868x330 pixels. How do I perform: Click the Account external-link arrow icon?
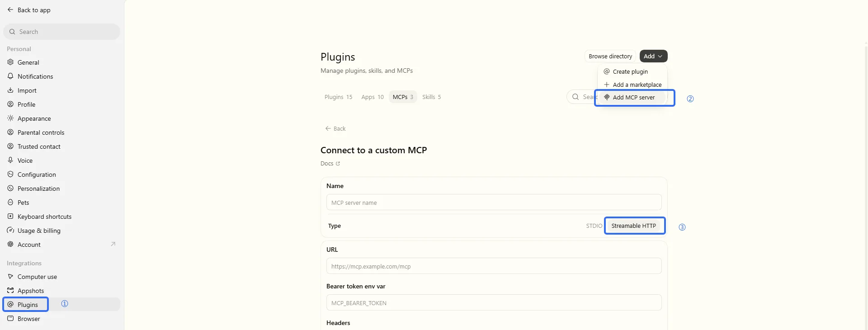(113, 244)
